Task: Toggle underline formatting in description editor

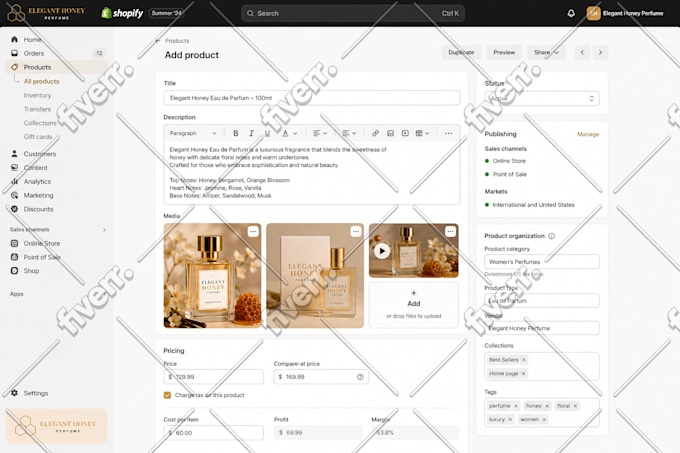Action: (x=267, y=133)
